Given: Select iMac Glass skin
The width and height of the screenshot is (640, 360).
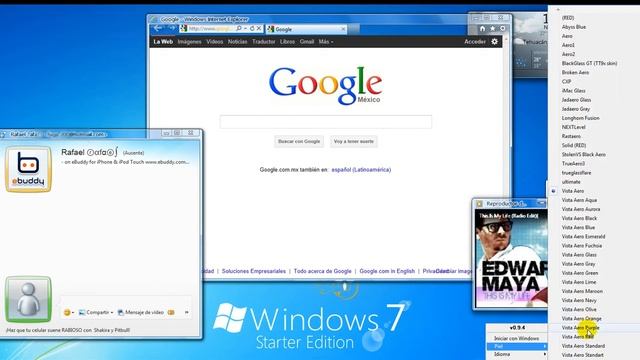Looking at the screenshot, I should click(x=573, y=91).
